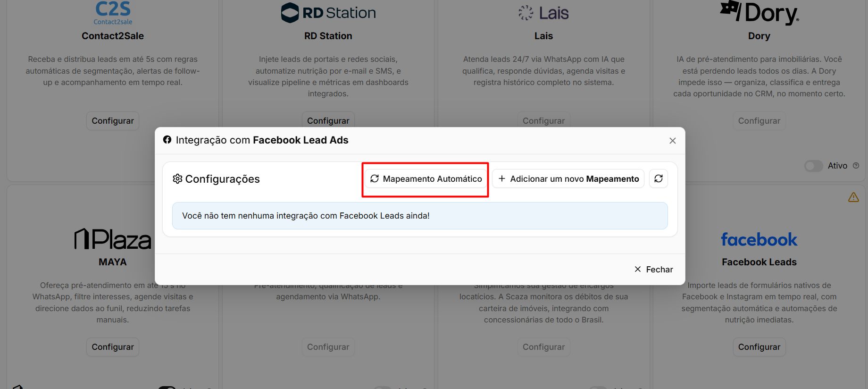This screenshot has width=868, height=389.
Task: Select the 'Facebook Leads' card title
Action: click(x=759, y=262)
